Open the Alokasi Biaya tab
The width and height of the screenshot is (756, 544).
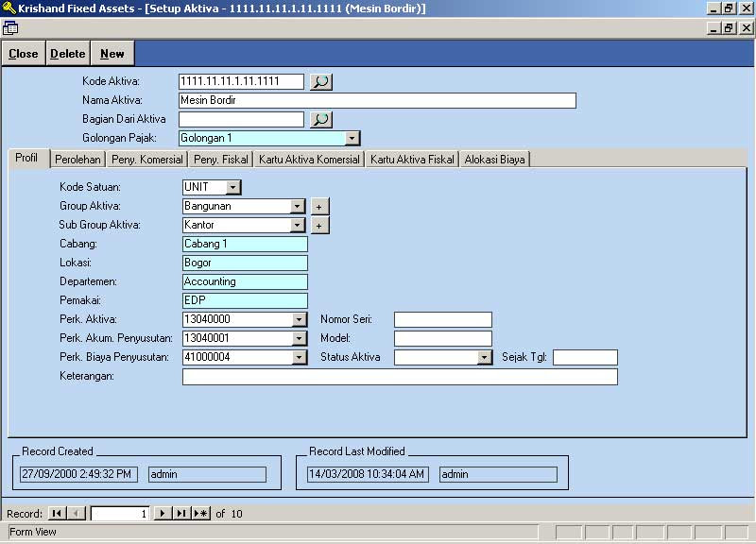pyautogui.click(x=494, y=160)
